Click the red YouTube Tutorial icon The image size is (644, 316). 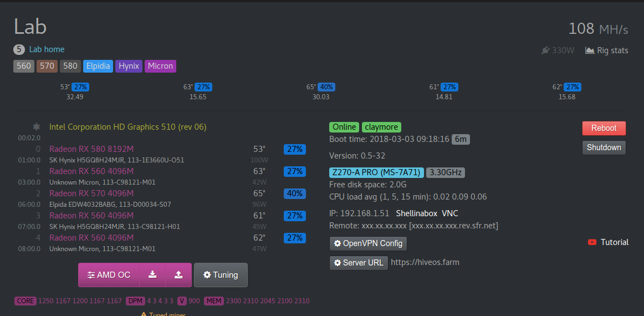(x=592, y=242)
